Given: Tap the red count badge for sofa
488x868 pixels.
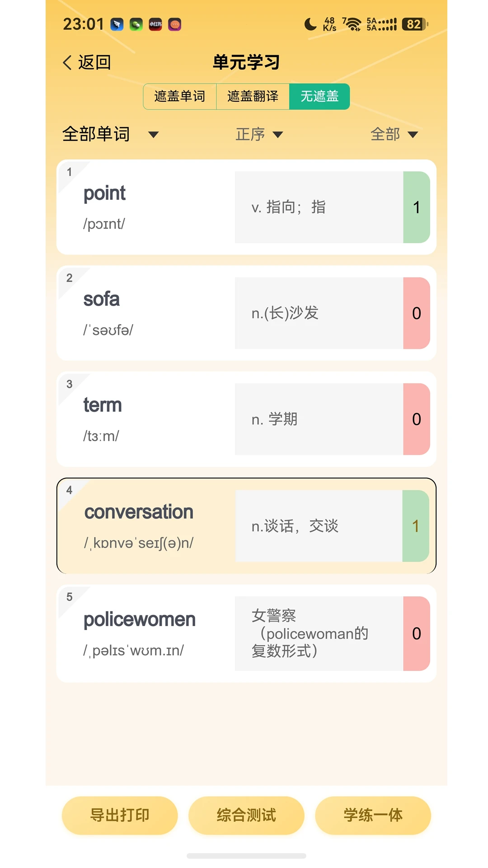Looking at the screenshot, I should (x=417, y=313).
